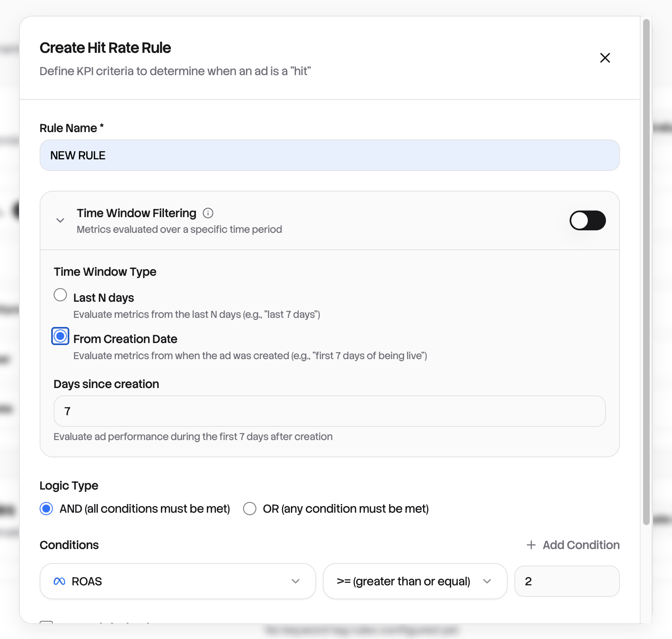The width and height of the screenshot is (672, 639).
Task: Open the ROAS metric dropdown
Action: point(177,581)
